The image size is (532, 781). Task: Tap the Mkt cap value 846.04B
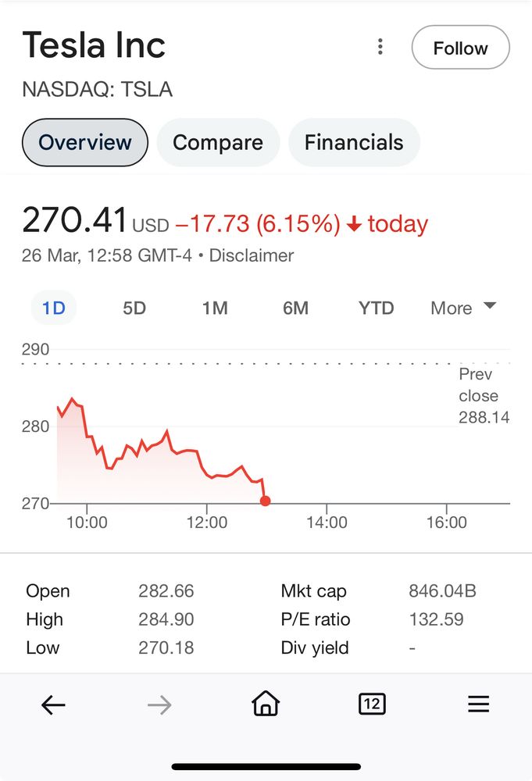coord(442,590)
